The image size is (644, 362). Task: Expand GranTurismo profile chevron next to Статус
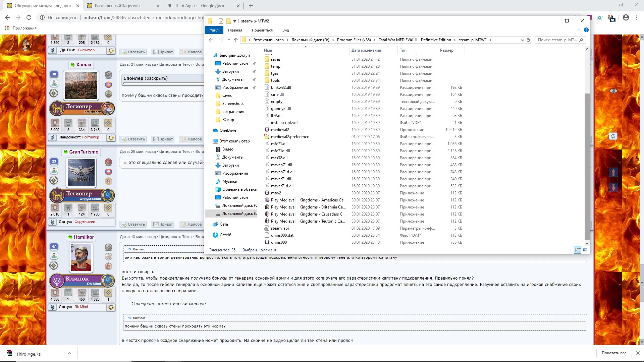coord(52,222)
